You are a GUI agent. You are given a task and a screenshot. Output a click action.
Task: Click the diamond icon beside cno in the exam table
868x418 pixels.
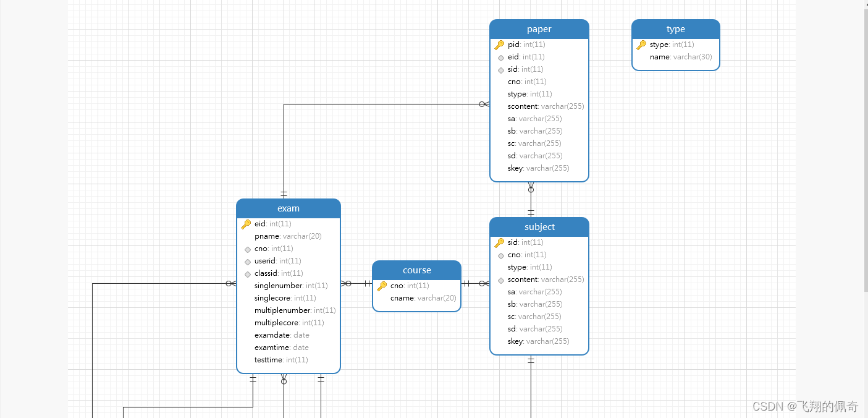(248, 249)
